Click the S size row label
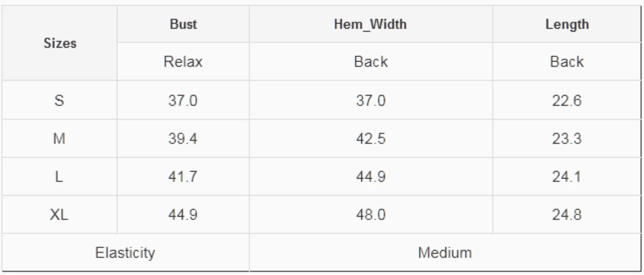Screen dimensions: 644x275 pyautogui.click(x=59, y=101)
